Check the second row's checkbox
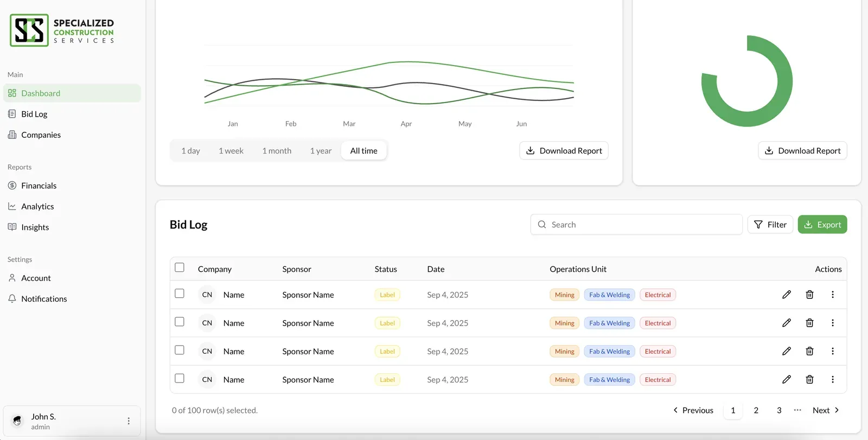This screenshot has height=440, width=868. pos(180,322)
